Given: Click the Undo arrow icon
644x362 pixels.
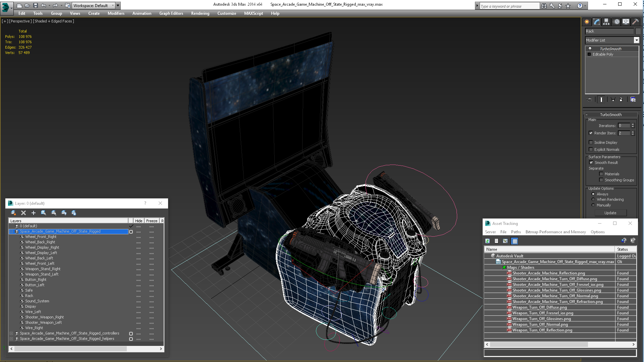Looking at the screenshot, I should (44, 5).
